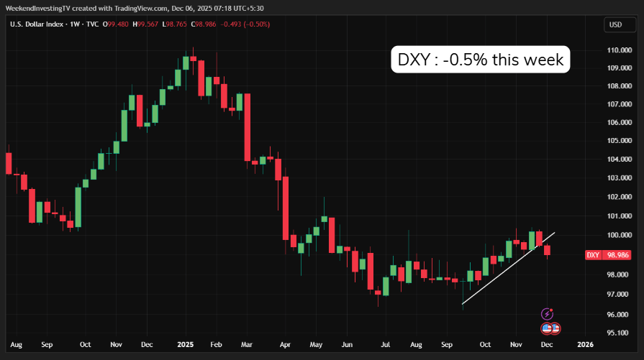The image size is (644, 360).
Task: Click the 2026 label on the time axis
Action: 585,344
